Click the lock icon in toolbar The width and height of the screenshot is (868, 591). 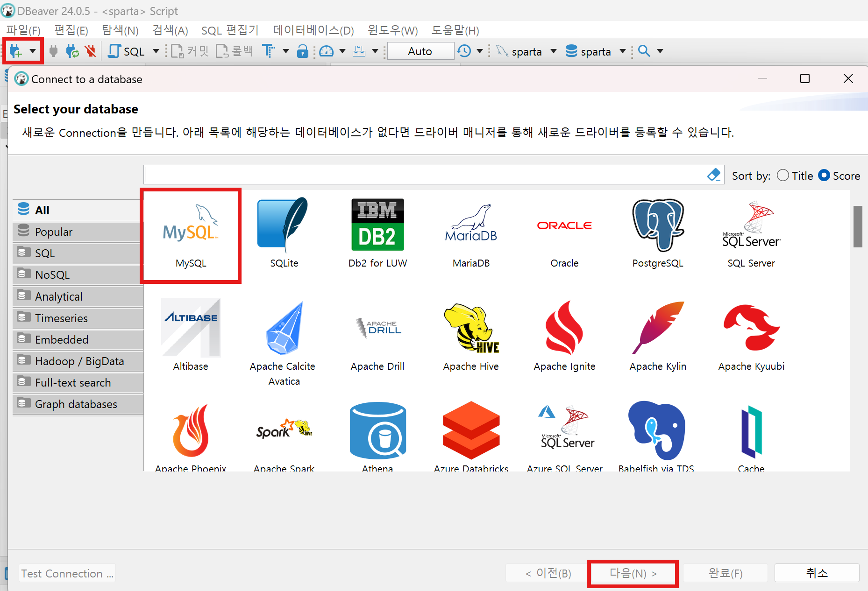303,51
